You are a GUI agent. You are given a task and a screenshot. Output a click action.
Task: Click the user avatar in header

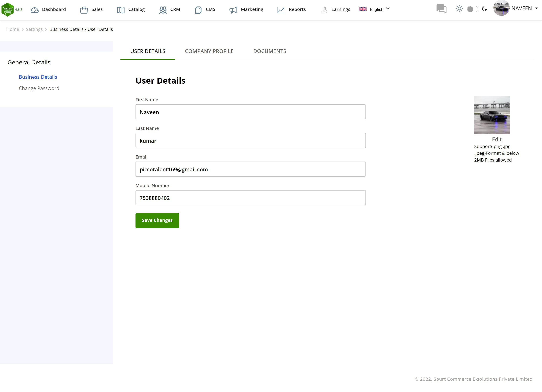[x=501, y=8]
